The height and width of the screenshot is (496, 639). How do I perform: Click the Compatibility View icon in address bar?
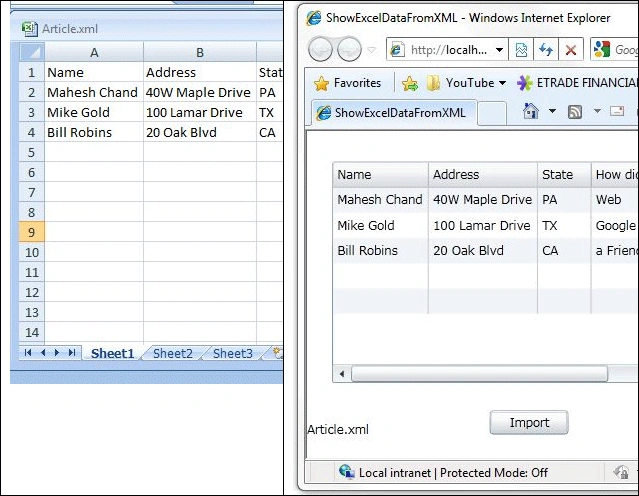point(521,50)
